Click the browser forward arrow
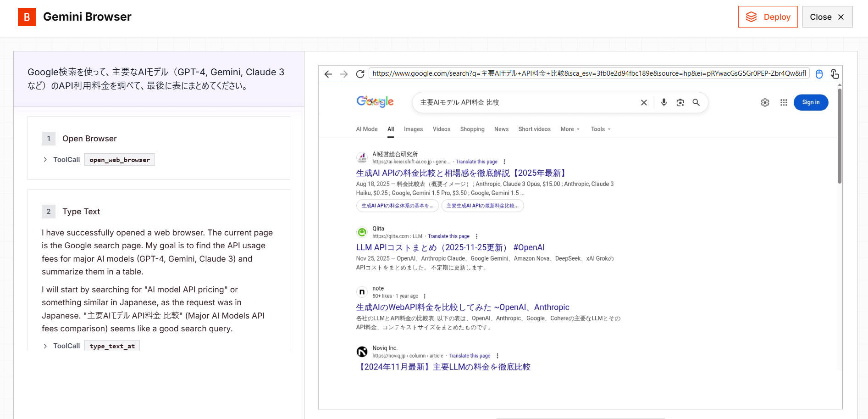 344,74
